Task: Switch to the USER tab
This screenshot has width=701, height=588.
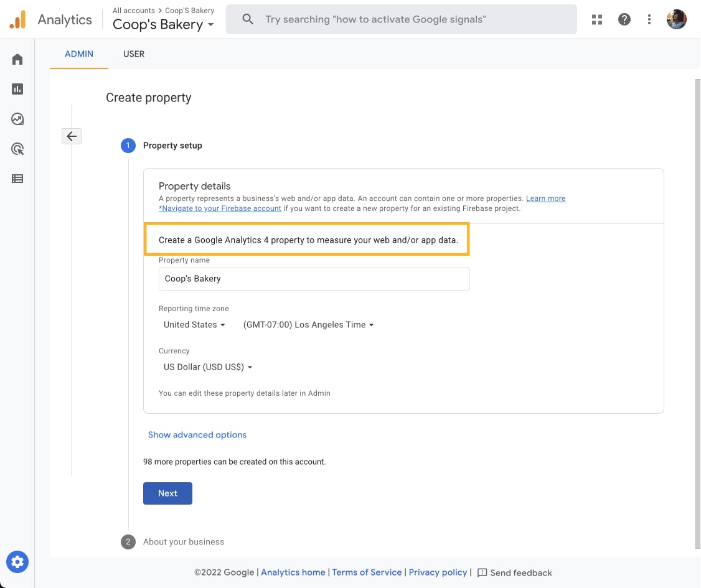Action: (133, 54)
